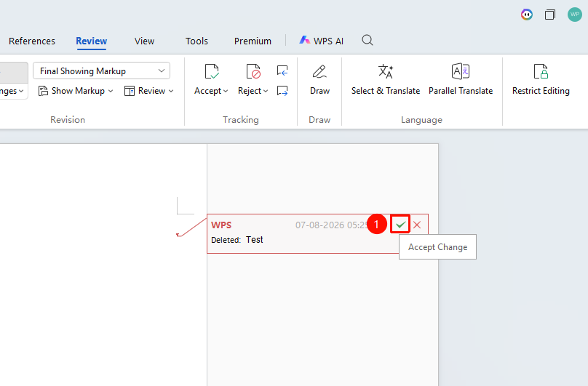
Task: Click the window tiles icon at top
Action: point(550,15)
